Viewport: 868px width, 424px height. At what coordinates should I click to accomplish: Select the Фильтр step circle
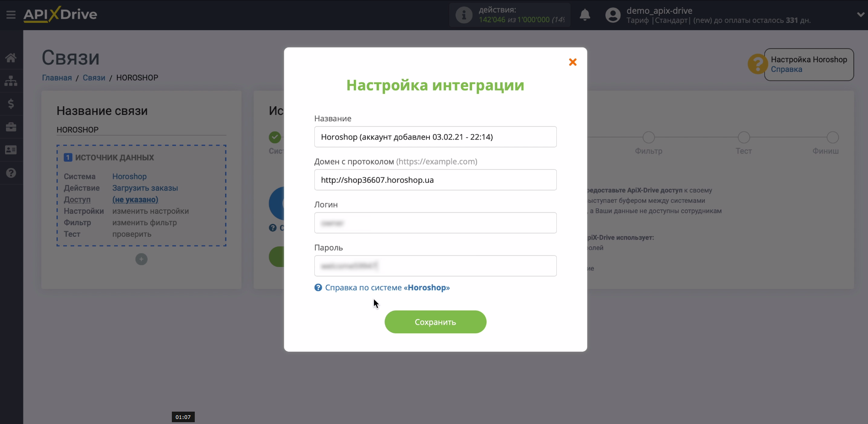tap(648, 137)
